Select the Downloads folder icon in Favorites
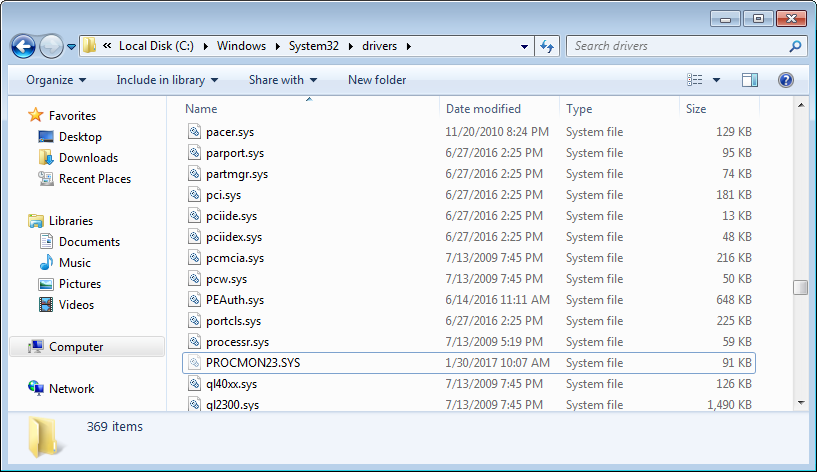The width and height of the screenshot is (817, 472). click(x=46, y=158)
